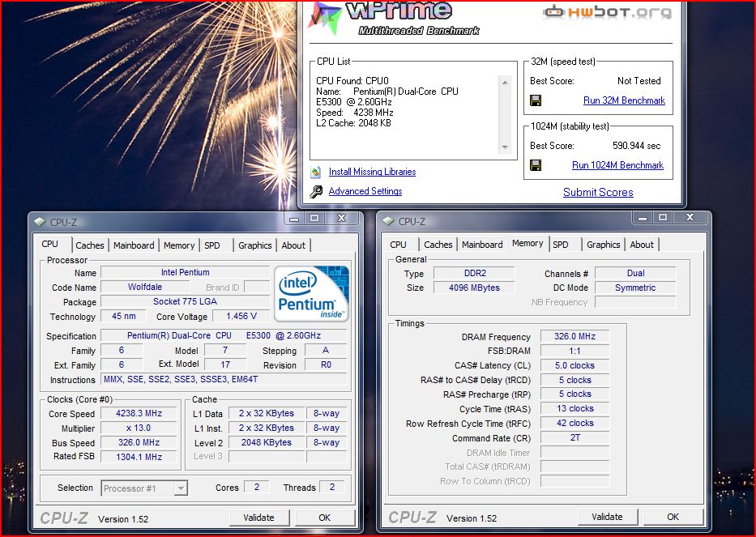
Task: Click the Command Rate 2T field
Action: pyautogui.click(x=574, y=437)
